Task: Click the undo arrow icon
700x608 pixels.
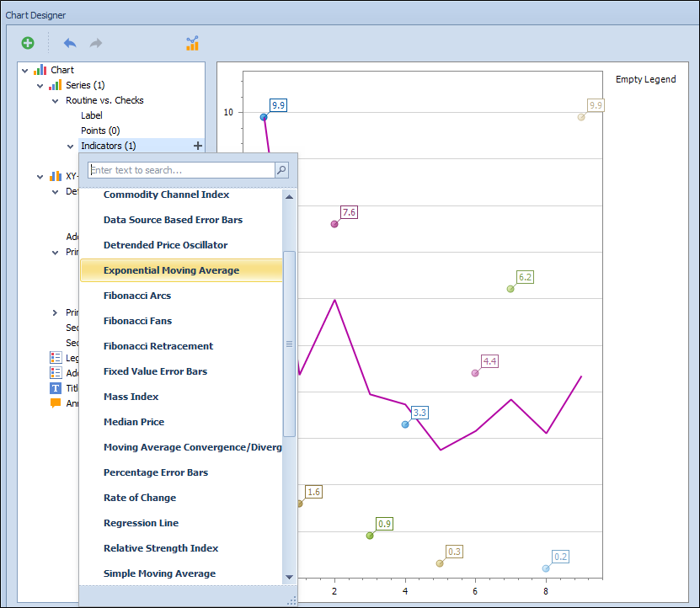Action: [x=70, y=43]
